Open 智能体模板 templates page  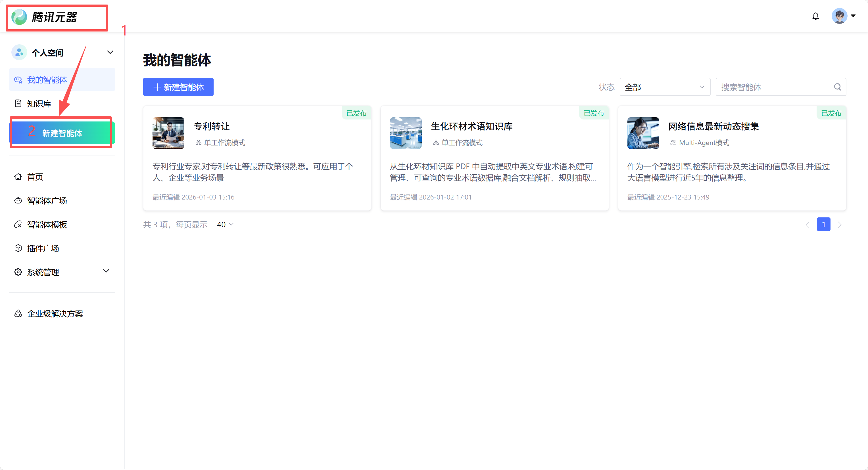tap(47, 224)
